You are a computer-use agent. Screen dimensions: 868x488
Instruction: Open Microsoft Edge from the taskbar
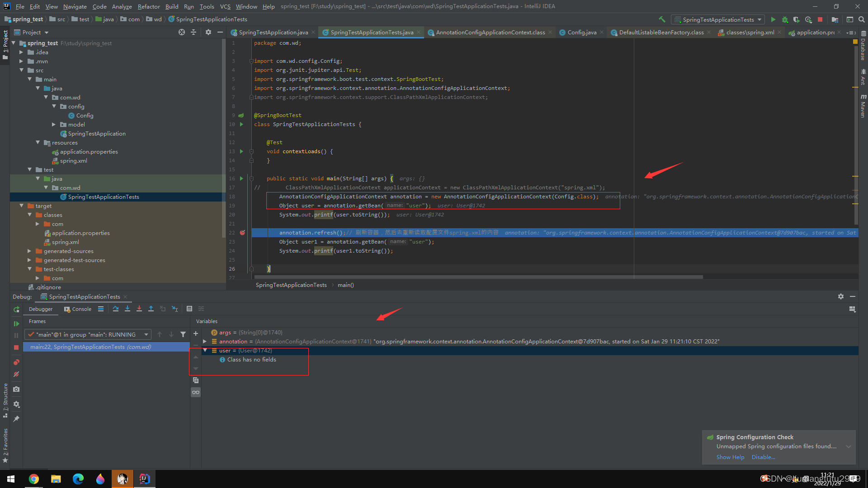78,479
